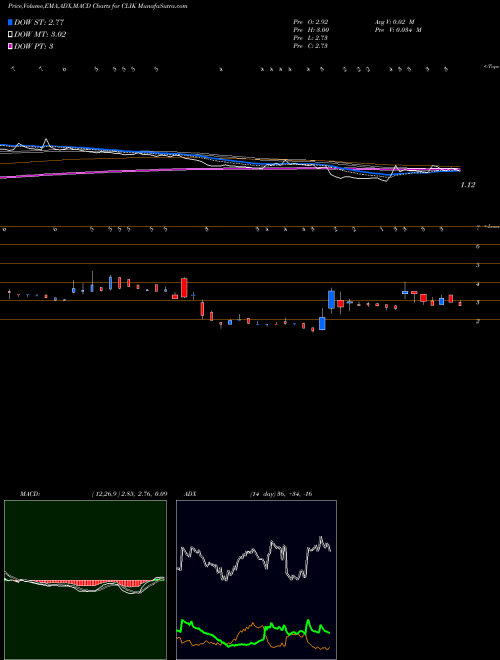Click the 'Tops' marker label at right
Image resolution: width=500 pixels, height=660 pixels.
coord(492,67)
